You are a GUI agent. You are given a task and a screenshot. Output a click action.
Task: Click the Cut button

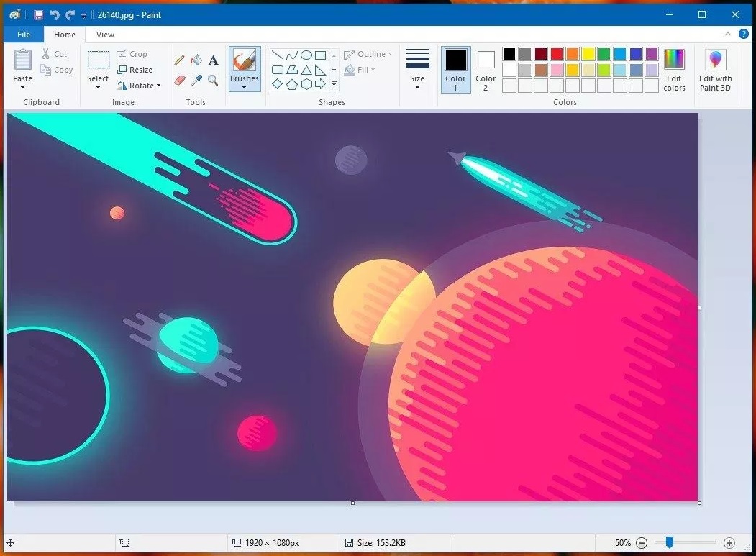[55, 54]
